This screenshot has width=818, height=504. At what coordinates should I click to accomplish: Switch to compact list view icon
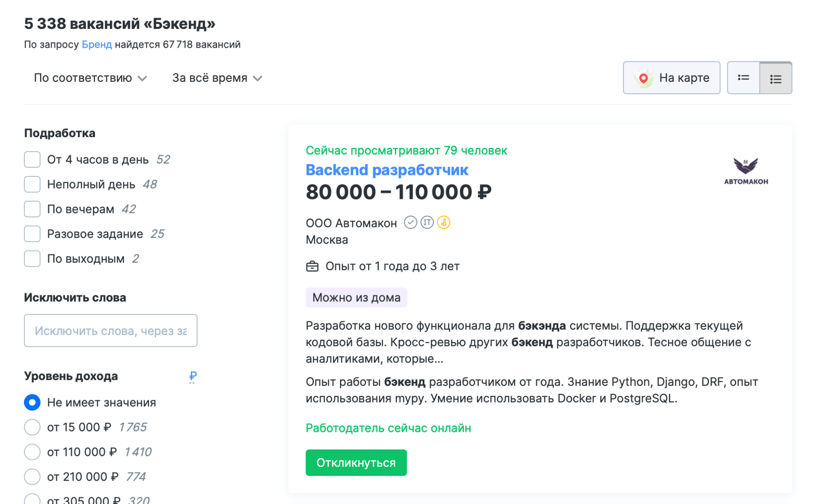tap(743, 78)
